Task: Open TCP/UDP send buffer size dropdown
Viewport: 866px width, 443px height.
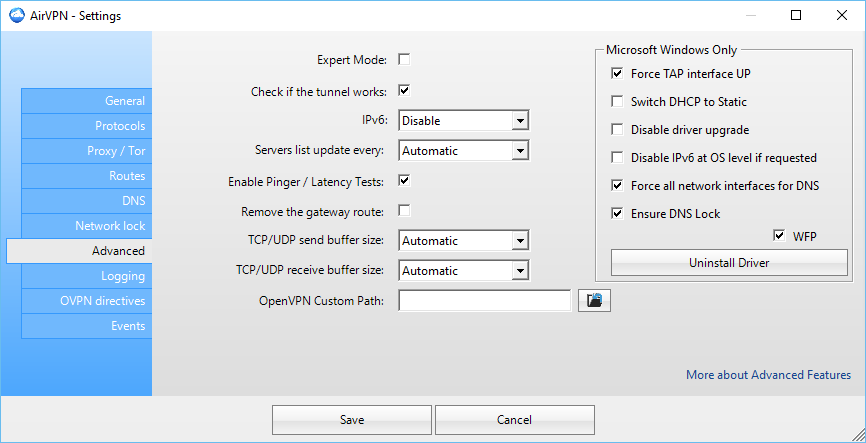Action: [464, 240]
